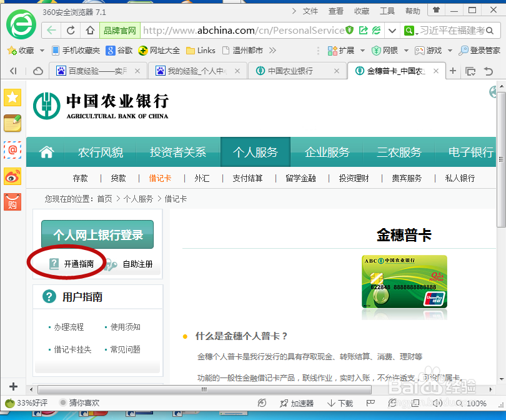Image resolution: width=506 pixels, height=420 pixels.
Task: Expand the hidden menu chevron before 文件
Action: pos(294,11)
